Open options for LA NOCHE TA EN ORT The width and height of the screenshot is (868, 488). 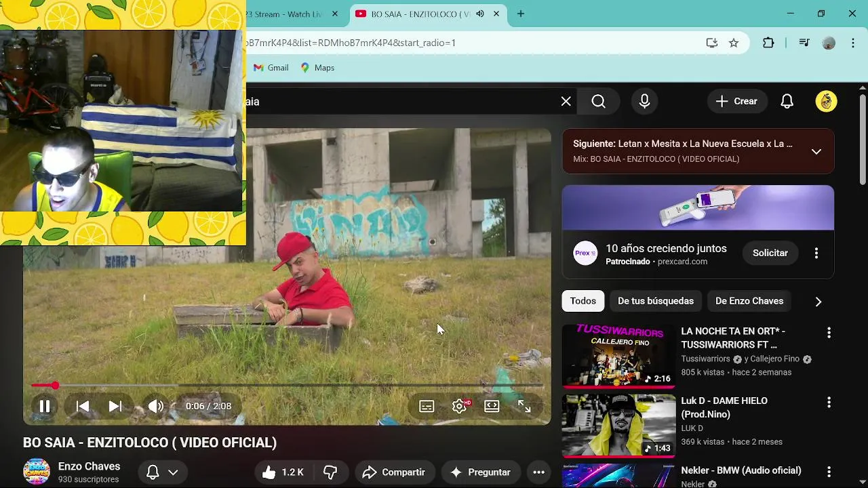[829, 333]
